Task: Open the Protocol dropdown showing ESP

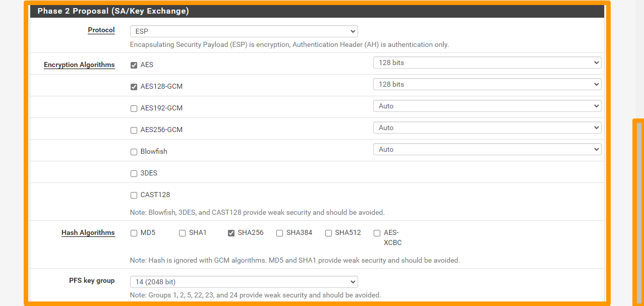Action: [244, 31]
